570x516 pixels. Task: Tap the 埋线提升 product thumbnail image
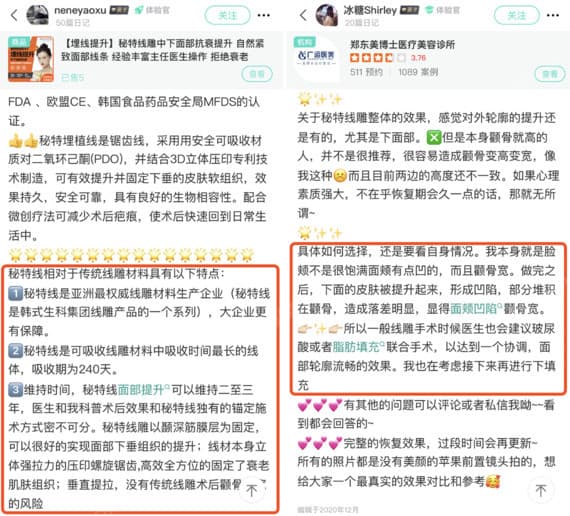[x=31, y=59]
